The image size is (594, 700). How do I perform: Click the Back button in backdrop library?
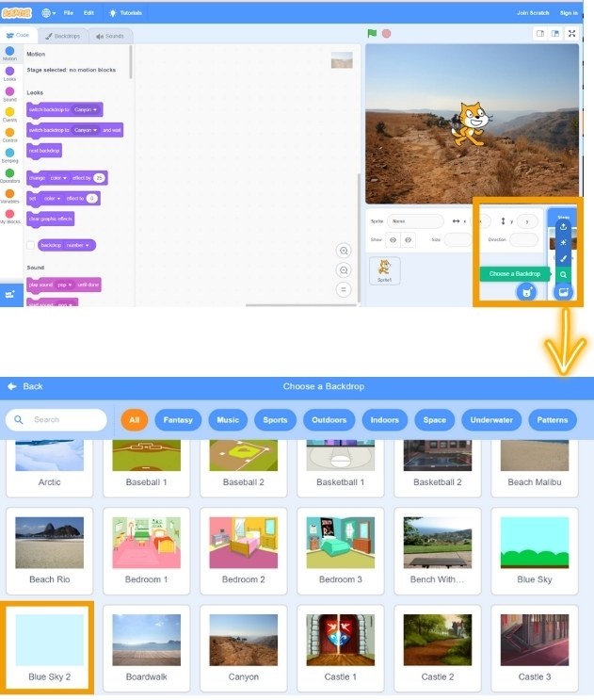tap(25, 386)
